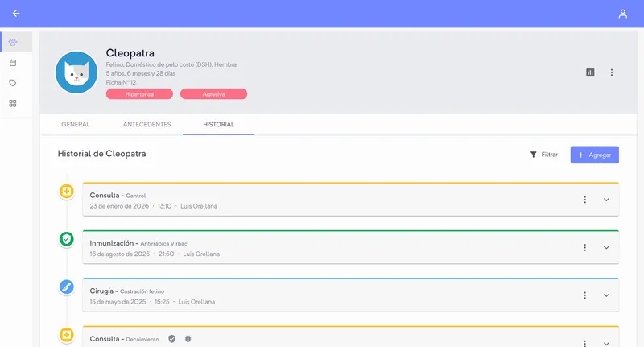Open options menu for Inmunización entry
Viewport: 644px width, 347px height.
coord(585,248)
